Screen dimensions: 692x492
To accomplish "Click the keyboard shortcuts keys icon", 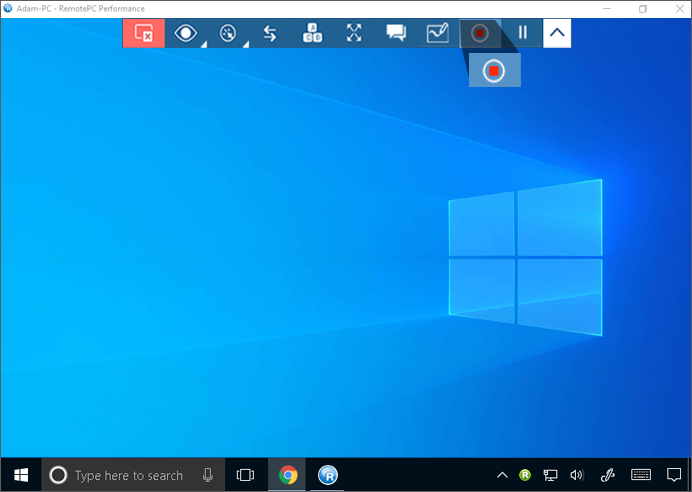I will tap(312, 33).
